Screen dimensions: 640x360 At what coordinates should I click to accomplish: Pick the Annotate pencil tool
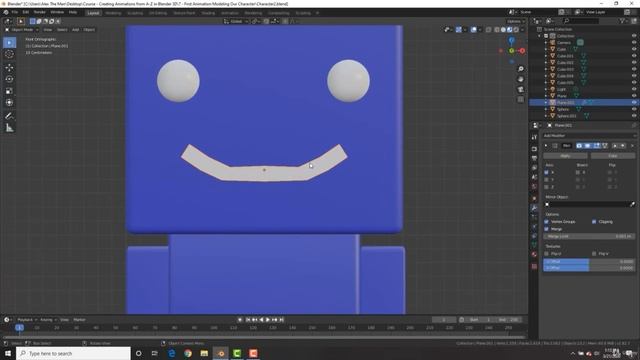[x=9, y=116]
